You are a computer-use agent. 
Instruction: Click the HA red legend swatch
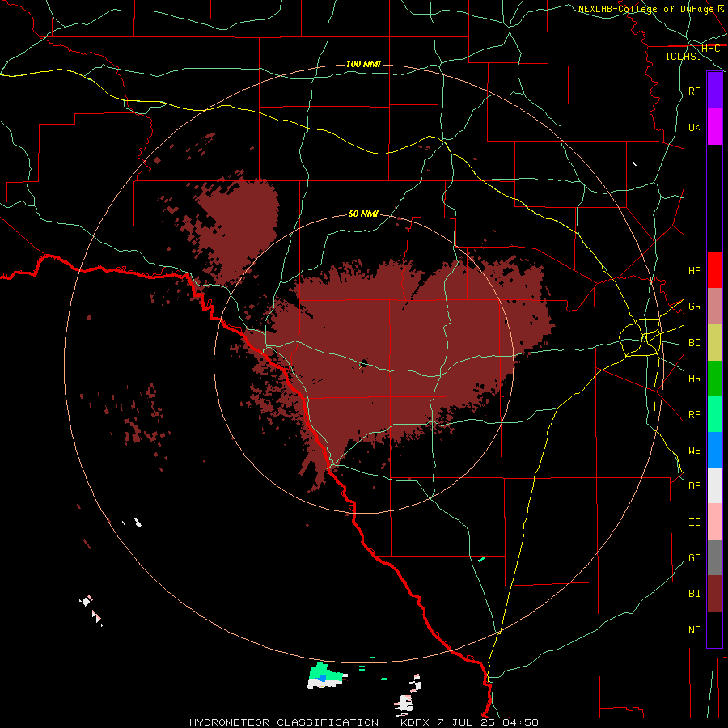tap(714, 270)
